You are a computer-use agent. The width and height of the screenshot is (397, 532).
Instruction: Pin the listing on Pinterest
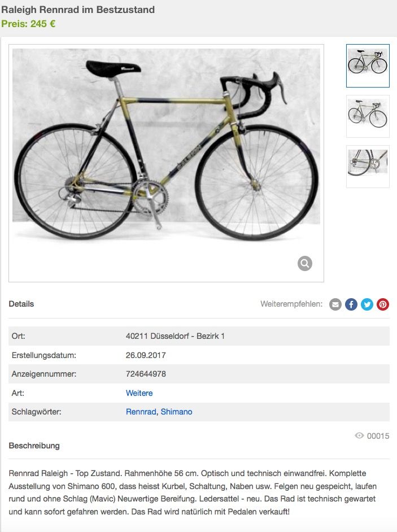(383, 304)
